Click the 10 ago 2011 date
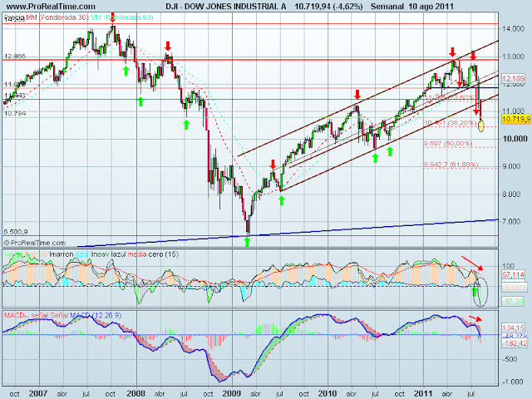This screenshot has width=532, height=399. point(431,6)
